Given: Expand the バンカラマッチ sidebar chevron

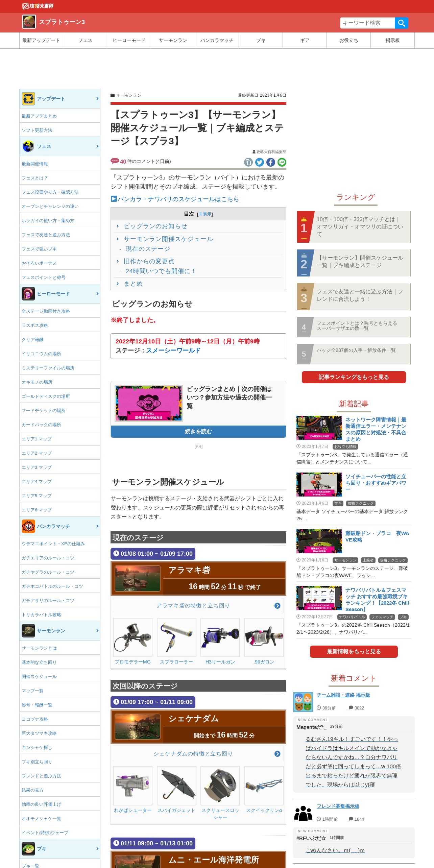Looking at the screenshot, I should click(x=97, y=526).
